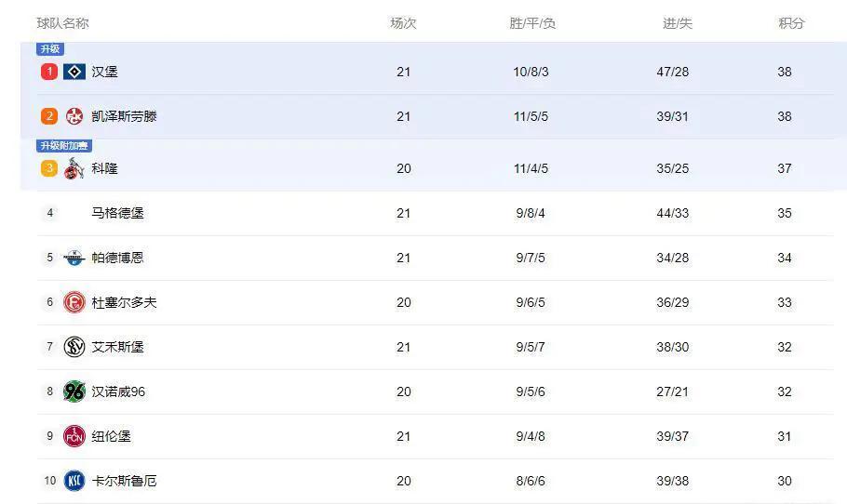Screen dimensions: 847x504
Task: Open the 马格德堡 team name link
Action: 117,213
